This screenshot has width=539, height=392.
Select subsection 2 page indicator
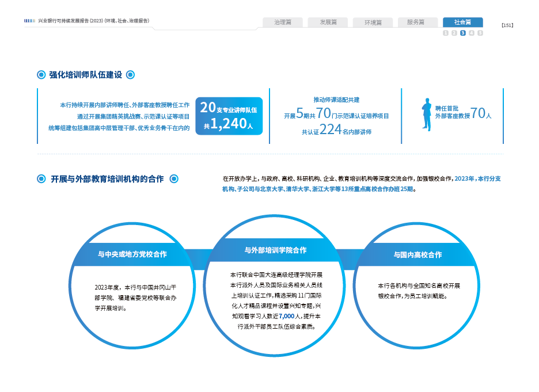coord(454,33)
